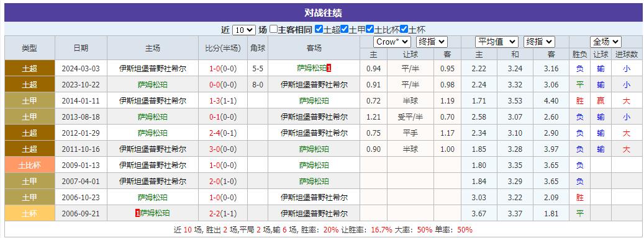Open the 3-0(0-0) score for 2011-10-16
The width and height of the screenshot is (644, 238).
[223, 149]
